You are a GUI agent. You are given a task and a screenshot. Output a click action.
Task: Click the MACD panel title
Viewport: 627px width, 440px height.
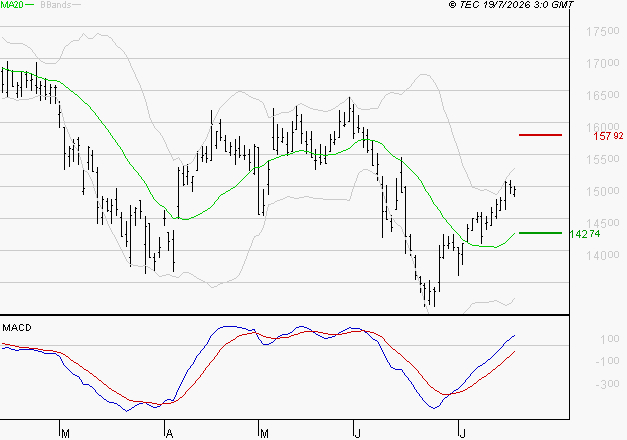17,328
